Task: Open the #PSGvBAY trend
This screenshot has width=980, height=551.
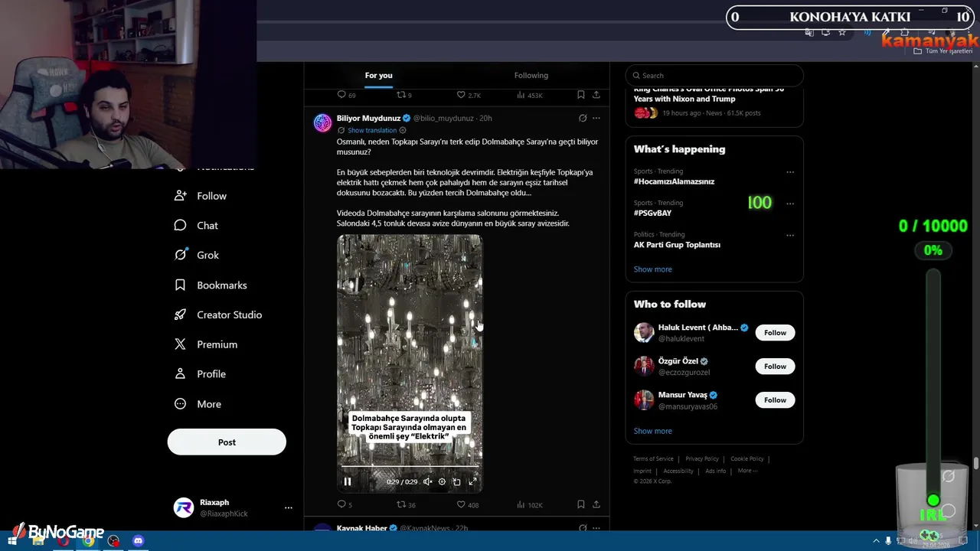Action: [x=652, y=213]
